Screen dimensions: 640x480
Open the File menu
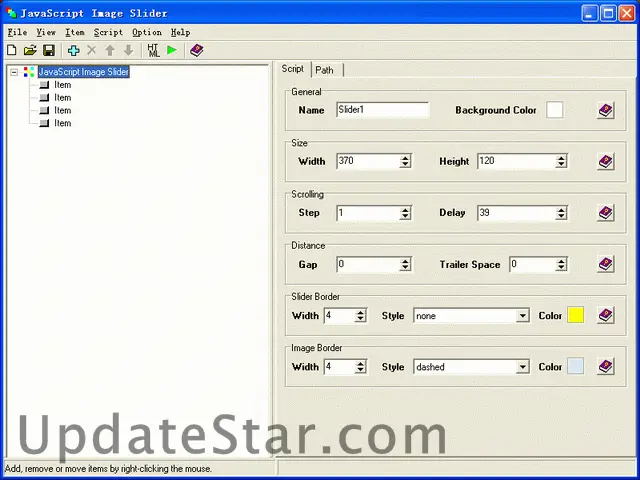pos(17,32)
